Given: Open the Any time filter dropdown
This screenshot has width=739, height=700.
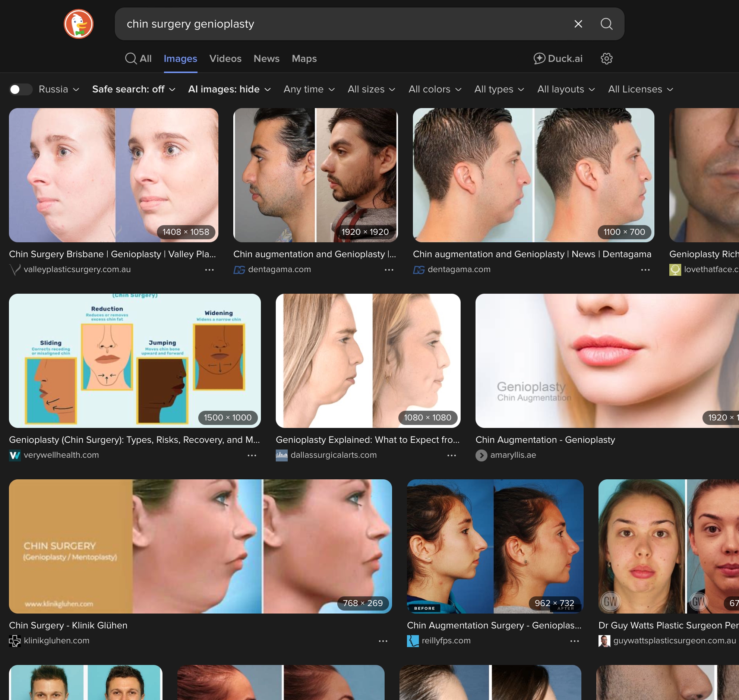Looking at the screenshot, I should 309,89.
